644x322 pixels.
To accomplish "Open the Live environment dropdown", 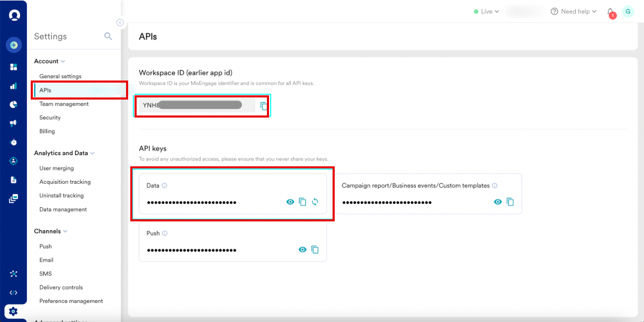I will point(486,11).
